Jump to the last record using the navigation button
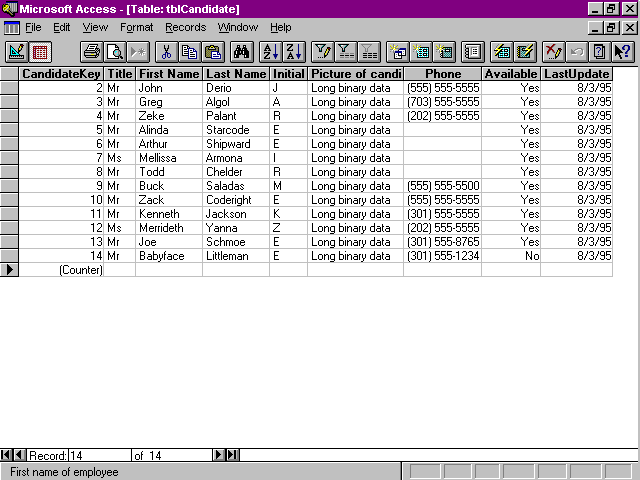Image resolution: width=640 pixels, height=480 pixels. tap(233, 456)
